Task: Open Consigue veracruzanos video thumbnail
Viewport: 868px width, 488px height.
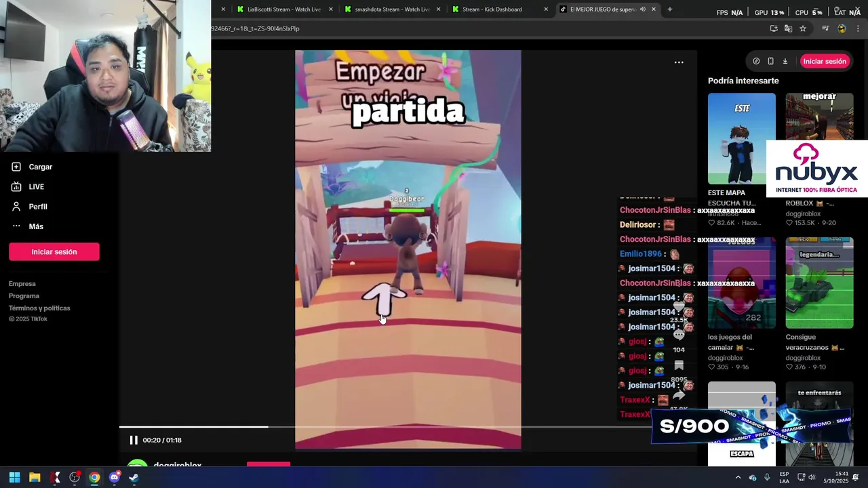Action: [819, 283]
